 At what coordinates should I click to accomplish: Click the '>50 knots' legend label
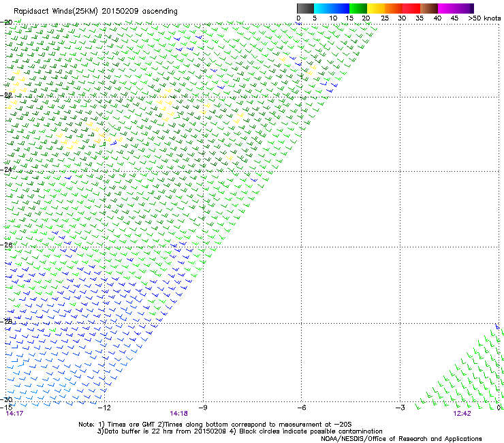pyautogui.click(x=484, y=18)
